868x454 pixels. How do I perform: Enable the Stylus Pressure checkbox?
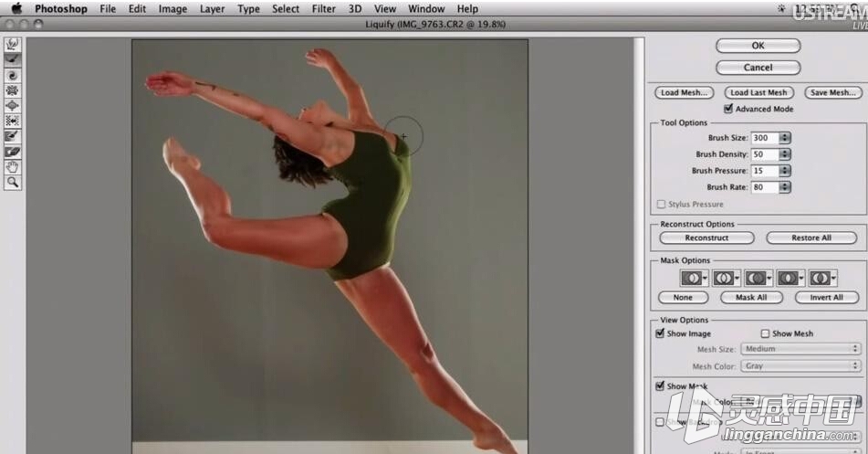(661, 204)
